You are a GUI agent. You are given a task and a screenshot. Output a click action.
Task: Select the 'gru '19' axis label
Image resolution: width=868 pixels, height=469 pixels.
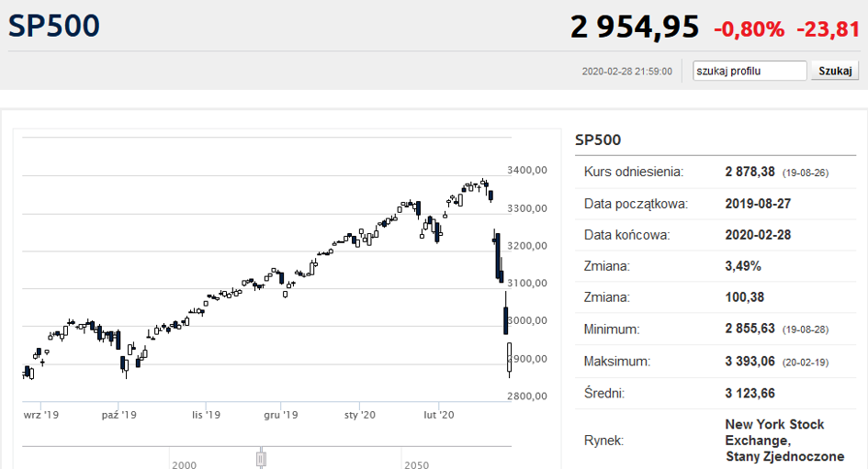point(281,415)
